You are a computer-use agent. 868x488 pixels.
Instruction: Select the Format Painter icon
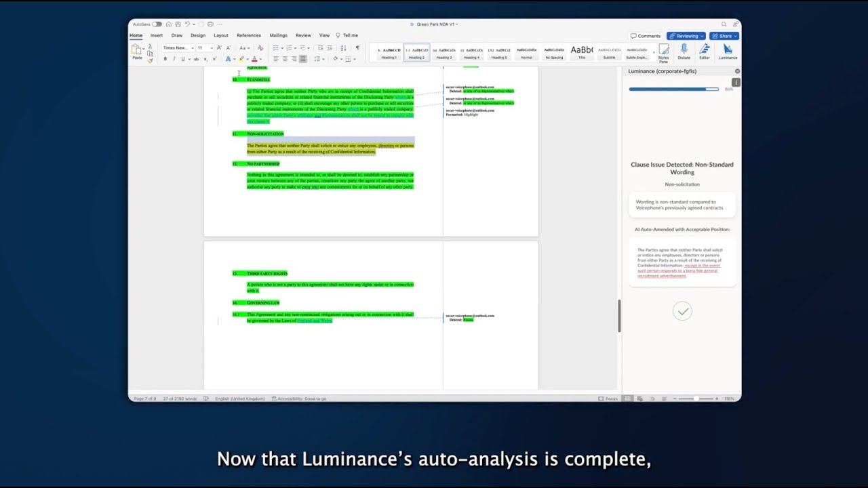pyautogui.click(x=150, y=60)
